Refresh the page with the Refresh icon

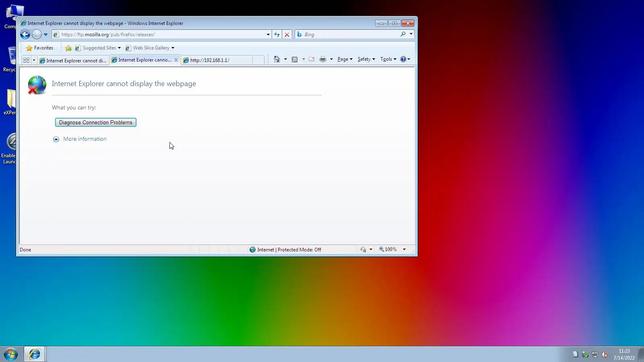point(277,35)
